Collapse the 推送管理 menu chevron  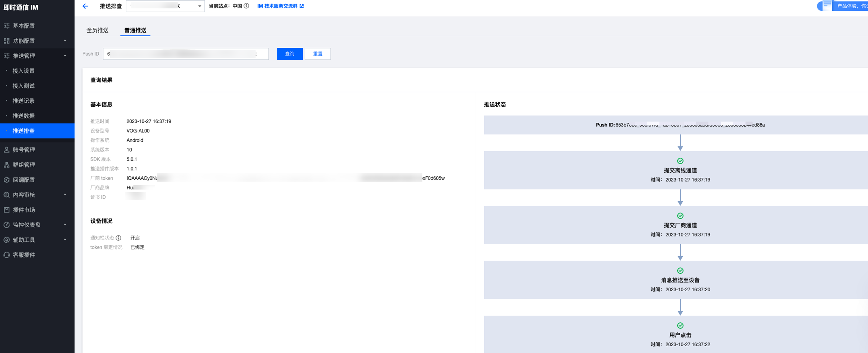tap(65, 56)
